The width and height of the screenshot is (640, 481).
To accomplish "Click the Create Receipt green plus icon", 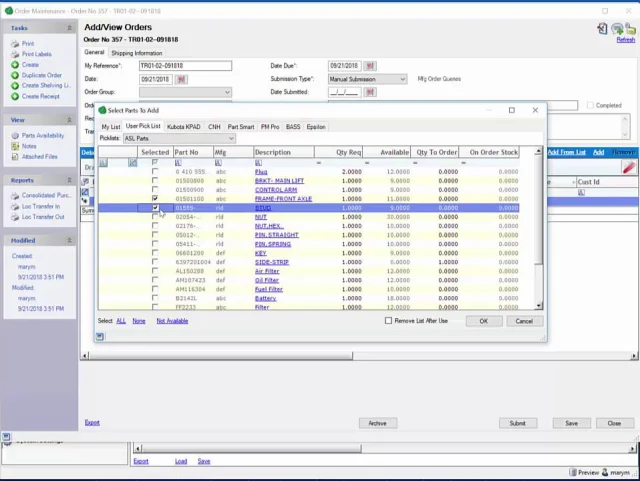I will [x=15, y=96].
